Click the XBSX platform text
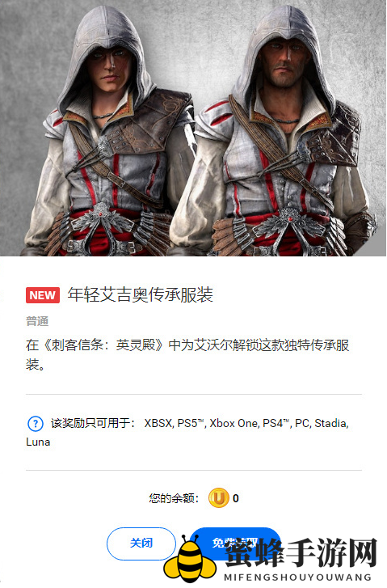Screen dimensions: 387x588 pos(158,423)
